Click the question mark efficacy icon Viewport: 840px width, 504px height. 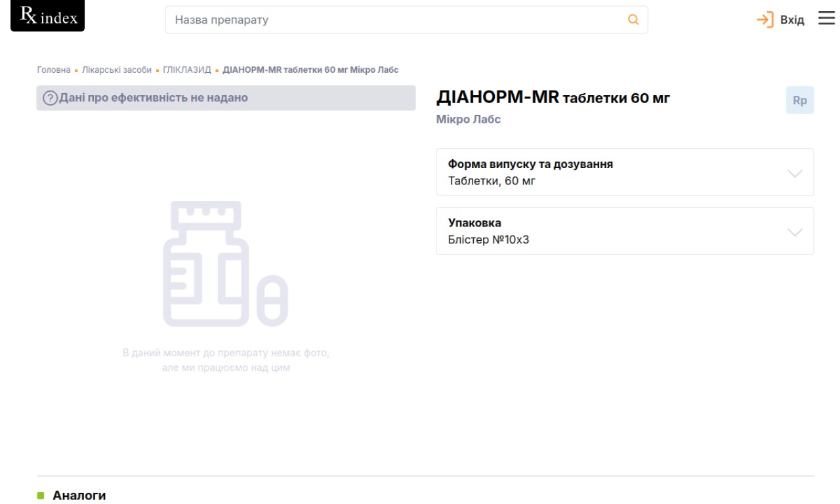tap(50, 98)
